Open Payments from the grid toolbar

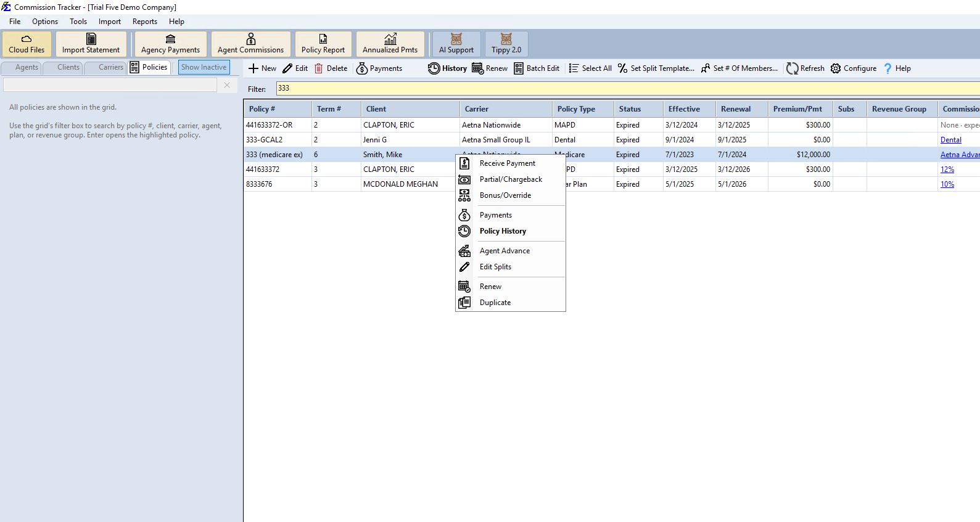tap(379, 68)
